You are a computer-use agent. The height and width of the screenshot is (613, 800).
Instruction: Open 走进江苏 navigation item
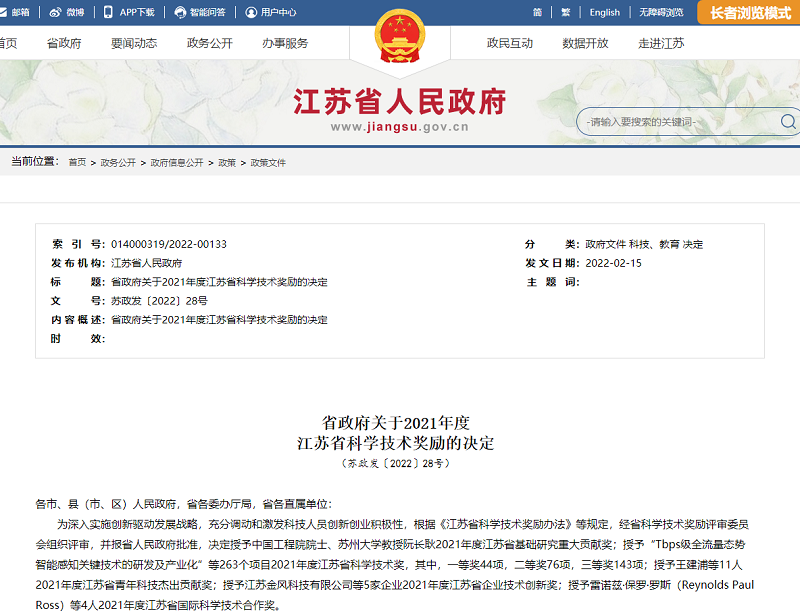pos(661,43)
